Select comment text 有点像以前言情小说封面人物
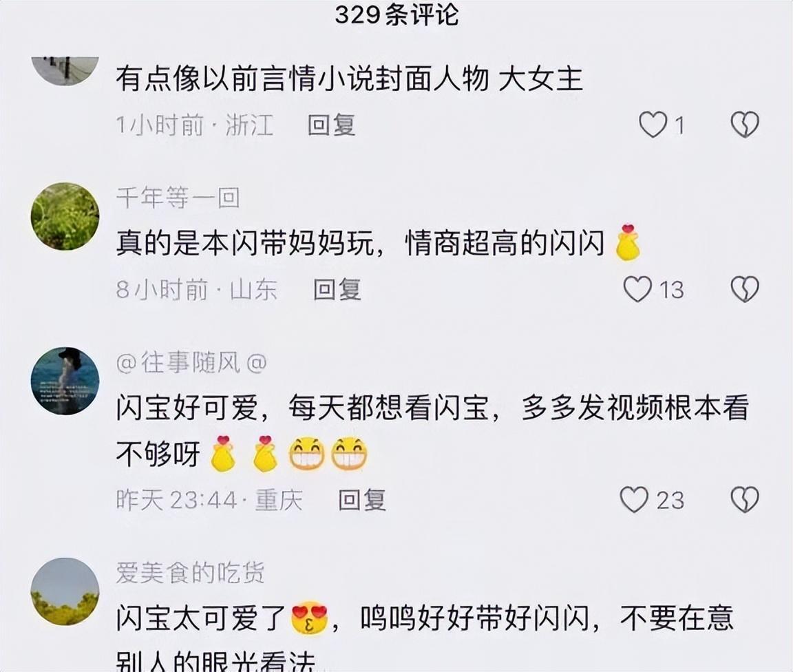The height and width of the screenshot is (672, 793). [302, 79]
